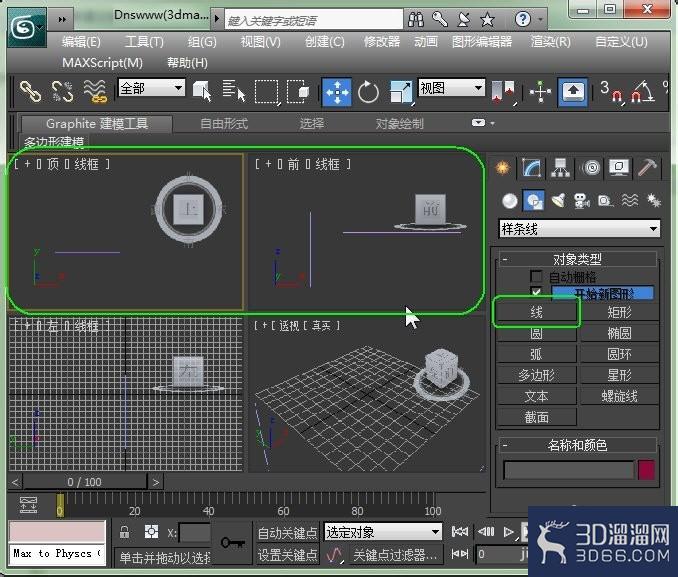Toggle the Window/Crossing selection icon

click(298, 91)
